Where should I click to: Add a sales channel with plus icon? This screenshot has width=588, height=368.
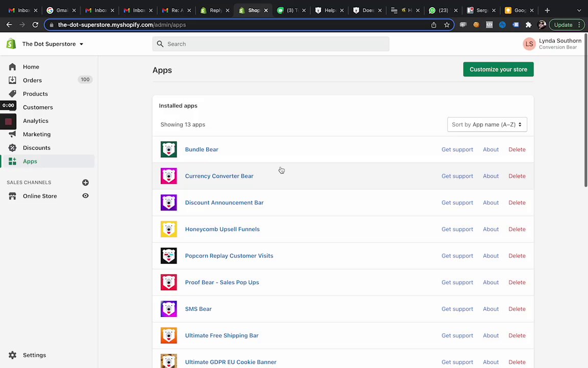pyautogui.click(x=86, y=182)
